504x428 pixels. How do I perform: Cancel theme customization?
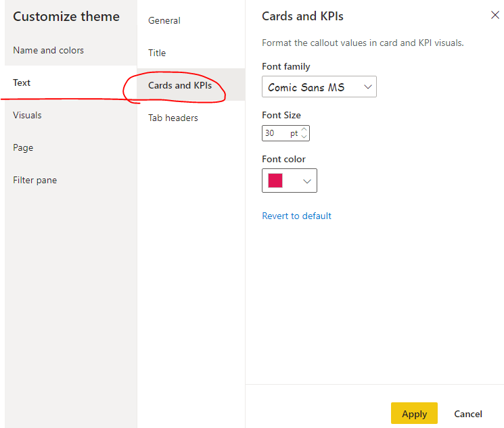coord(467,414)
